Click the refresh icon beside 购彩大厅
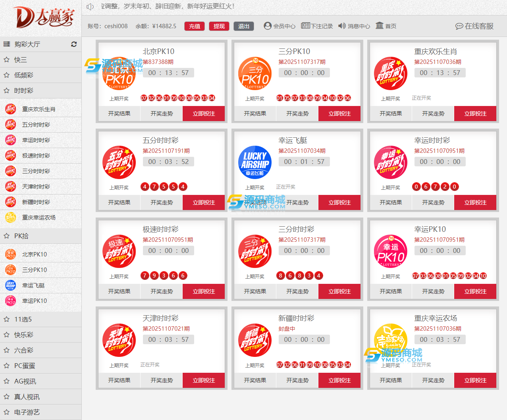This screenshot has width=507, height=420. pos(74,44)
